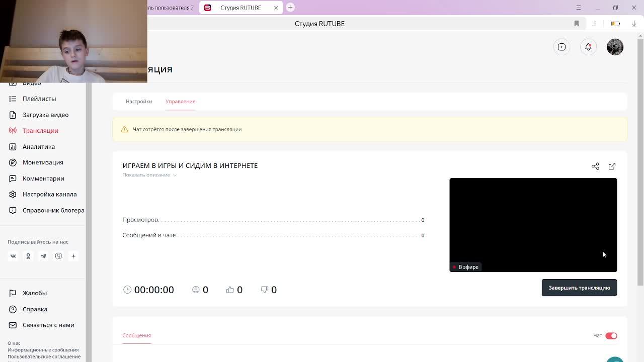Open the browser three-dot menu
Screen dimensions: 644x362
[x=595, y=24]
